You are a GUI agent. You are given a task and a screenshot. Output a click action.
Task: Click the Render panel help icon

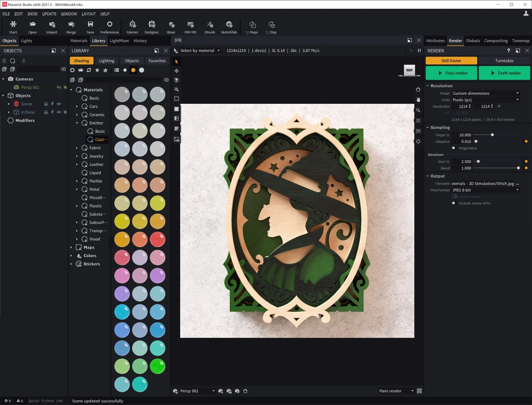click(x=508, y=50)
